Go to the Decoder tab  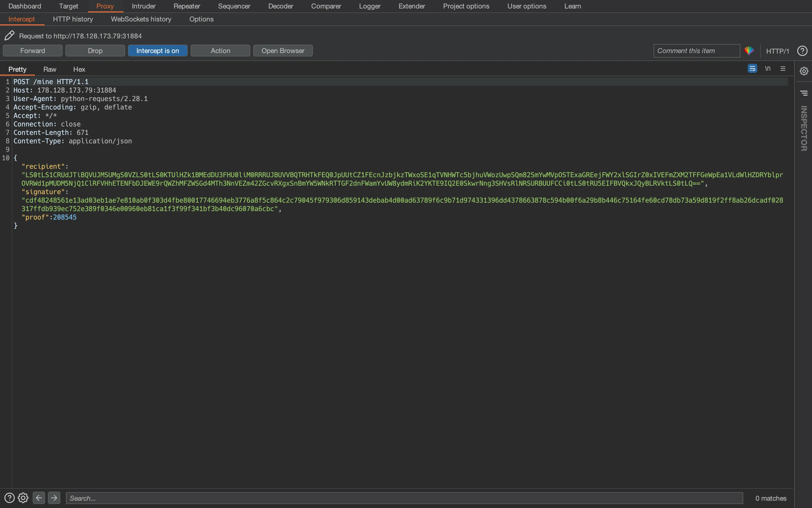coord(281,6)
